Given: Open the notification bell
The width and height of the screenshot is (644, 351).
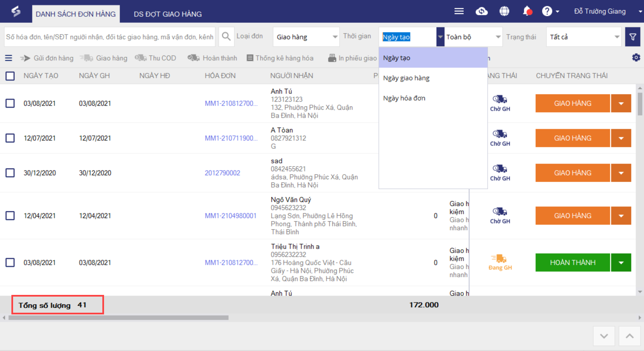Looking at the screenshot, I should pyautogui.click(x=527, y=11).
